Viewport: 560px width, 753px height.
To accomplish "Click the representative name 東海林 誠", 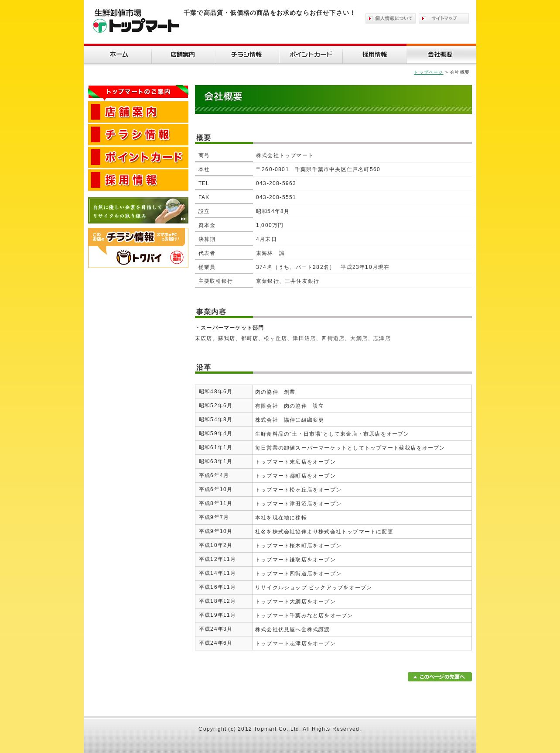I will (x=270, y=253).
